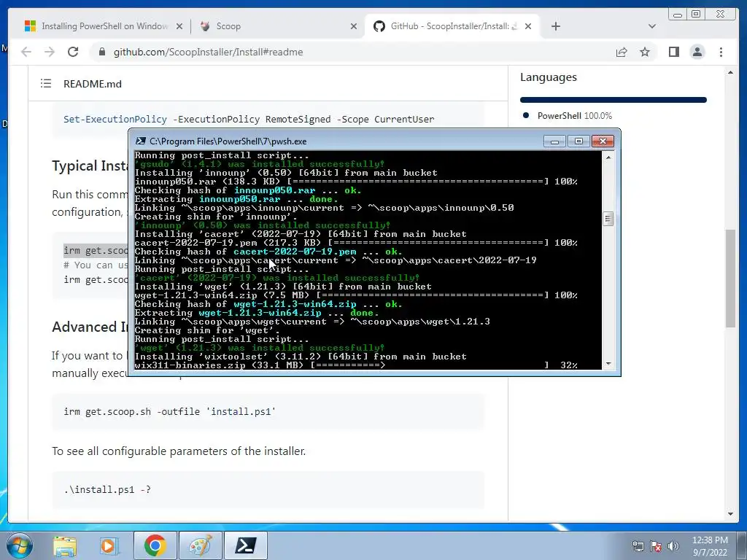The height and width of the screenshot is (560, 747).
Task: Click the network tray icon
Action: (x=638, y=546)
